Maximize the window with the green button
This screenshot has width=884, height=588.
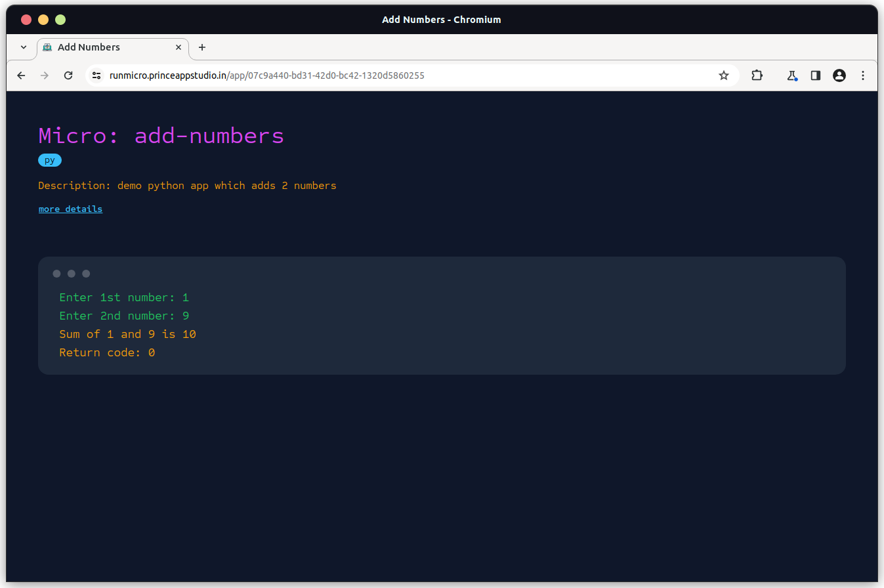point(60,20)
